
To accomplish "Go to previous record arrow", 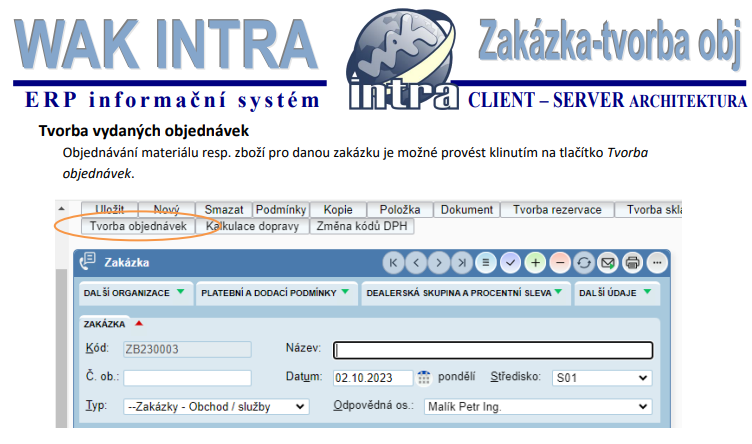I will coord(416,263).
